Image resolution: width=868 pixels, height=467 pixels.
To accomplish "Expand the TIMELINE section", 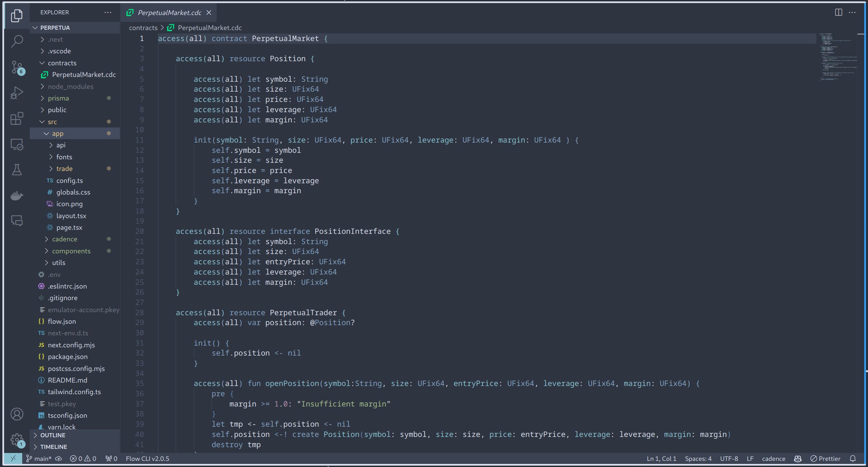I will (75, 447).
